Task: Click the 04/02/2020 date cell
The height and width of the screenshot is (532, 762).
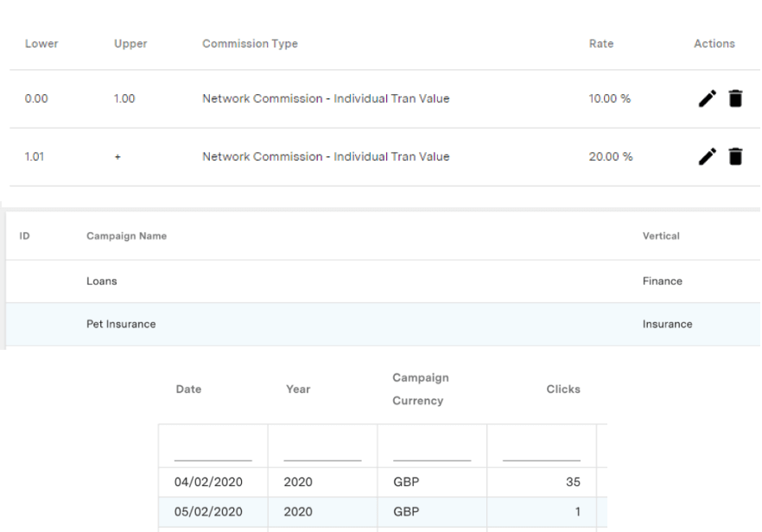Action: click(208, 482)
